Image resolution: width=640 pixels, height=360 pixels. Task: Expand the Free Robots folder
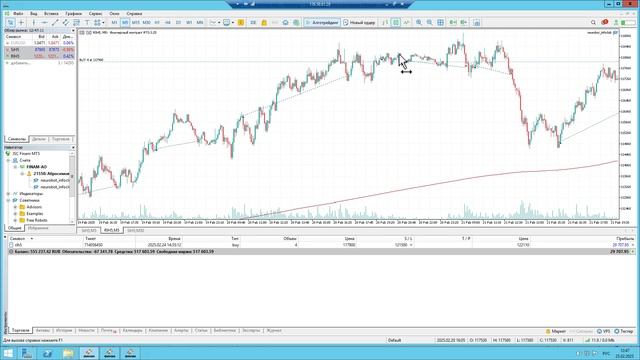tap(16, 220)
